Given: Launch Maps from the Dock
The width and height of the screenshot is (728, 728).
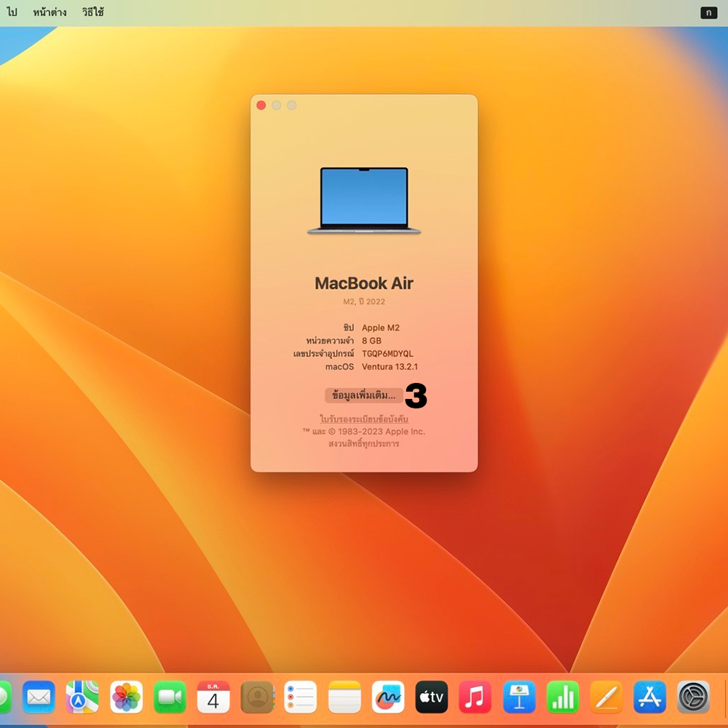Looking at the screenshot, I should 82,697.
